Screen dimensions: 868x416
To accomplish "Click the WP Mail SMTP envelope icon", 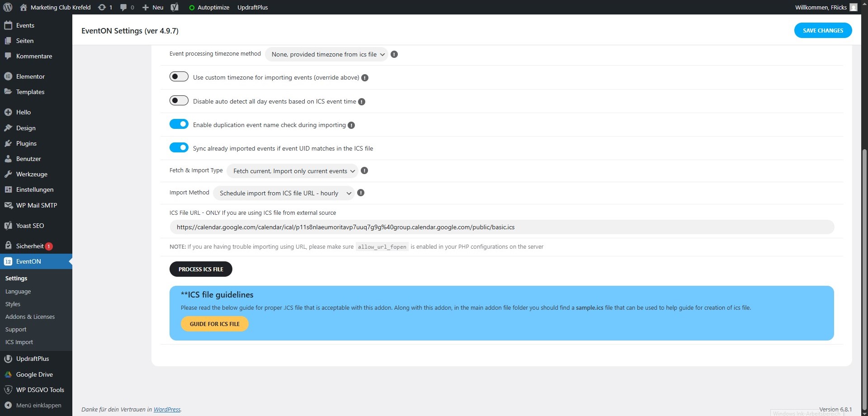I will pyautogui.click(x=8, y=205).
